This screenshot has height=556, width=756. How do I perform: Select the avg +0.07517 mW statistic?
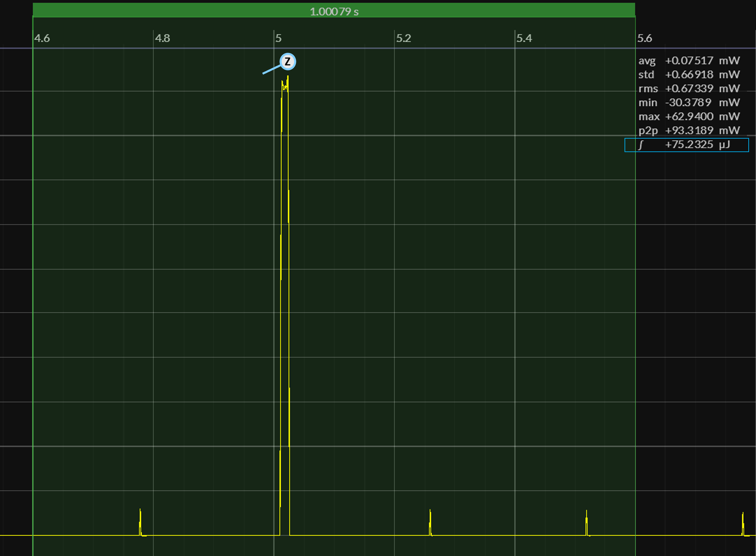pos(689,61)
